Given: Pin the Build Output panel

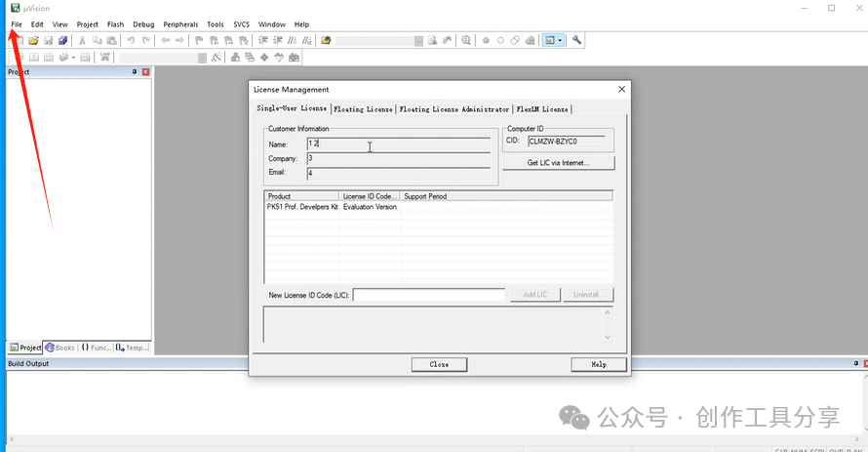Looking at the screenshot, I should (x=856, y=363).
